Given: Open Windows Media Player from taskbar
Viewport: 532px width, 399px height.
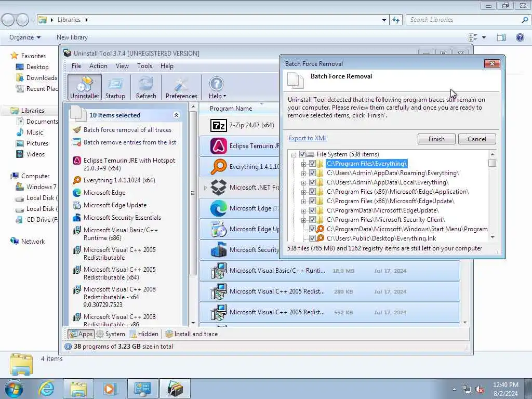Looking at the screenshot, I should pyautogui.click(x=109, y=389).
